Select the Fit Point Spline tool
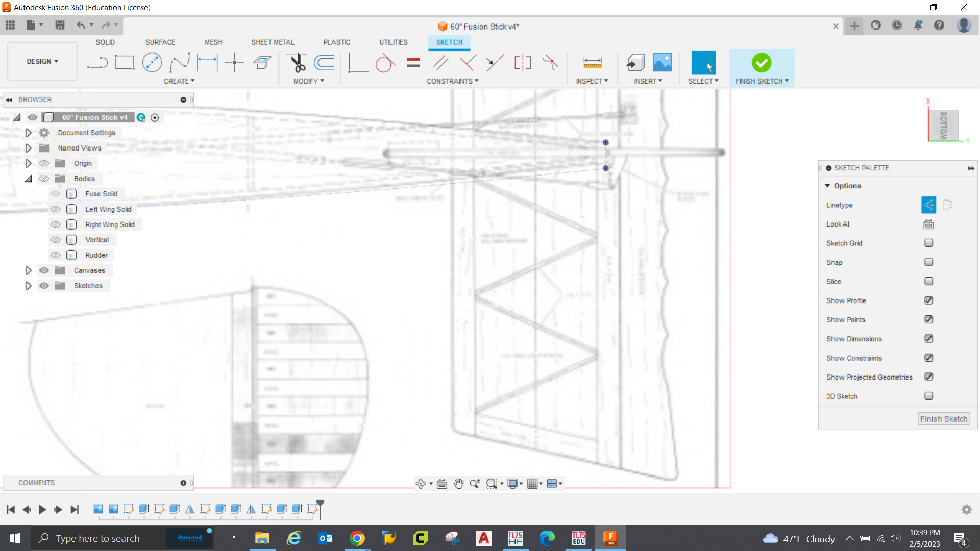 pos(180,63)
